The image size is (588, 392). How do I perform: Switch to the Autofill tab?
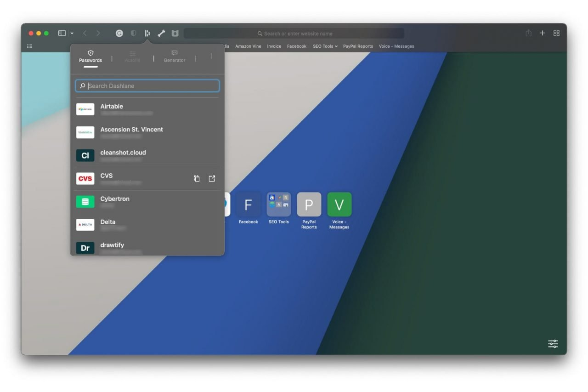(132, 57)
